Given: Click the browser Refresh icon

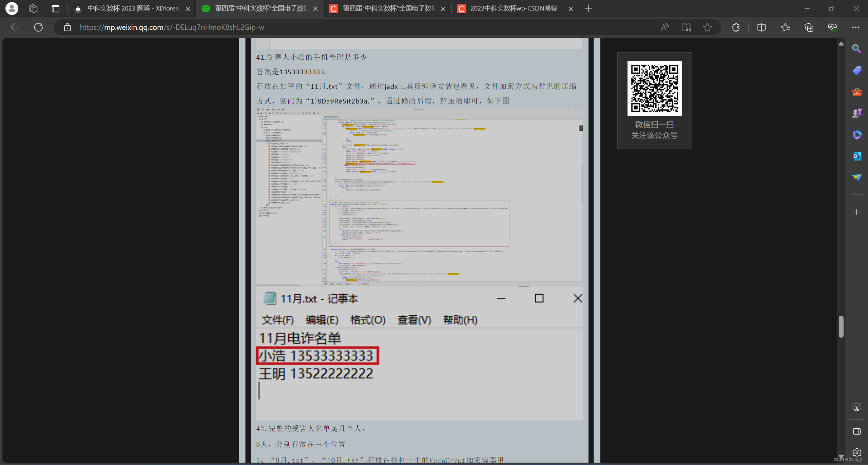Looking at the screenshot, I should click(x=38, y=27).
